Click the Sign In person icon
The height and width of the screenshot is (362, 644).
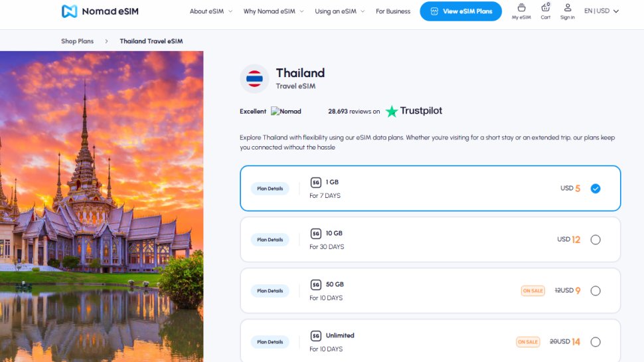point(567,8)
